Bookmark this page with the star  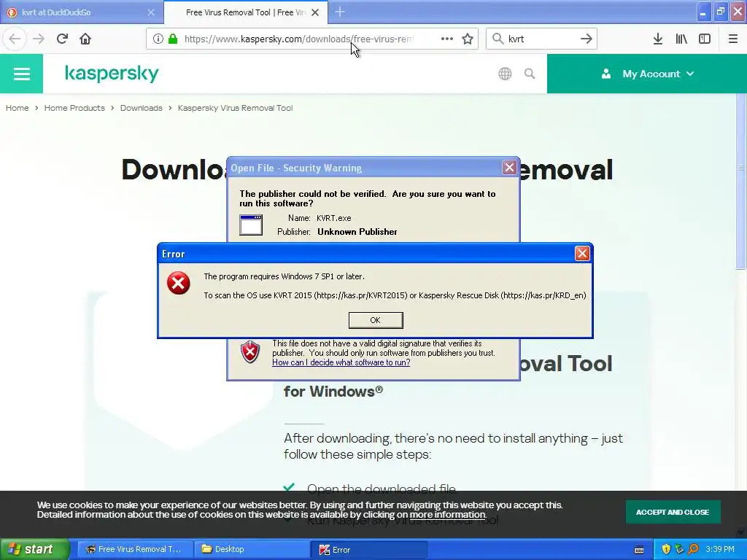468,39
